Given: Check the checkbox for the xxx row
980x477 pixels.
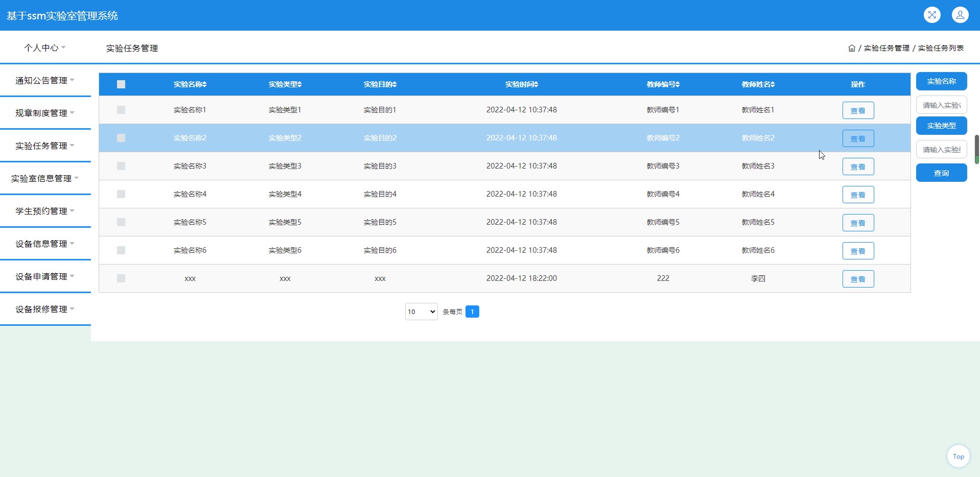Looking at the screenshot, I should (x=121, y=278).
